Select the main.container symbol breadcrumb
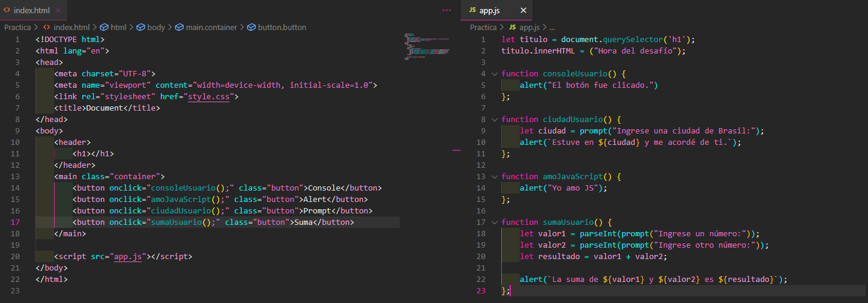The image size is (868, 303). pyautogui.click(x=206, y=27)
